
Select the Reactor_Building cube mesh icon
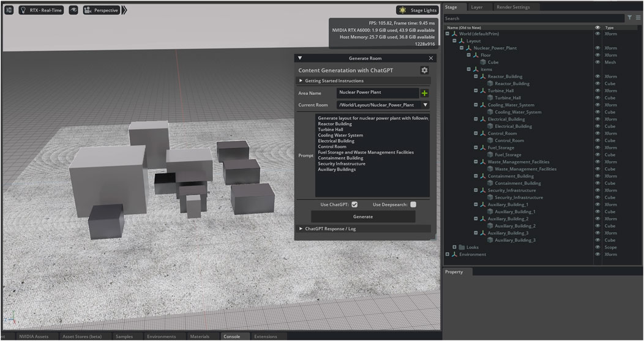point(490,84)
